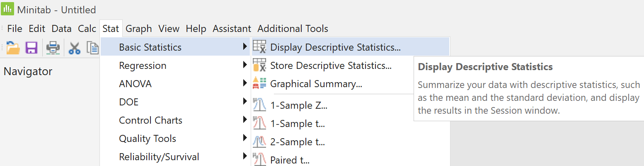
Task: Select Display Descriptive Statistics menu entry
Action: coord(350,47)
